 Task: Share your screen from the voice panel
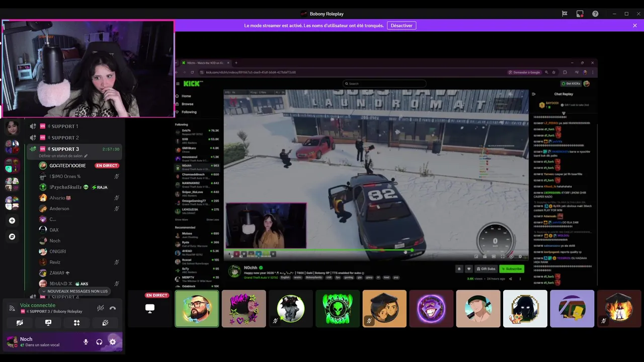click(48, 323)
